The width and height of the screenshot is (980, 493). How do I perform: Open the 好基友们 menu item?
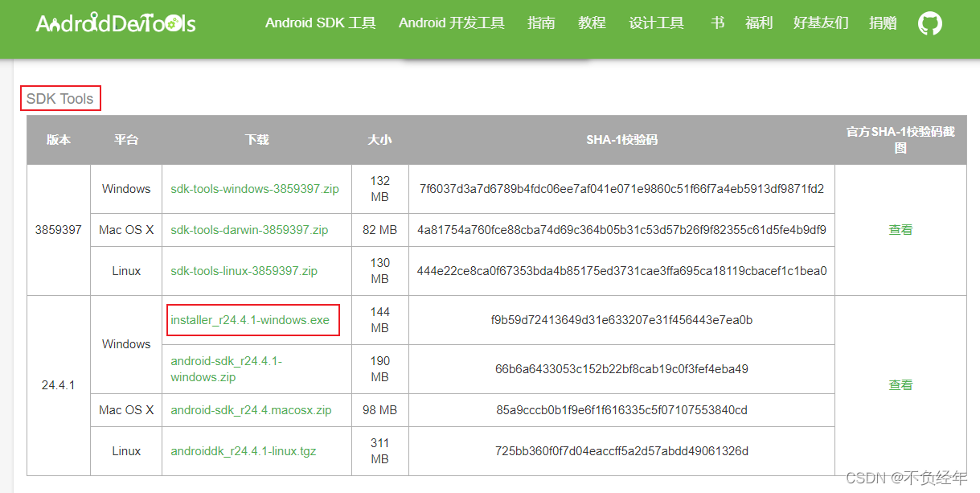(821, 23)
